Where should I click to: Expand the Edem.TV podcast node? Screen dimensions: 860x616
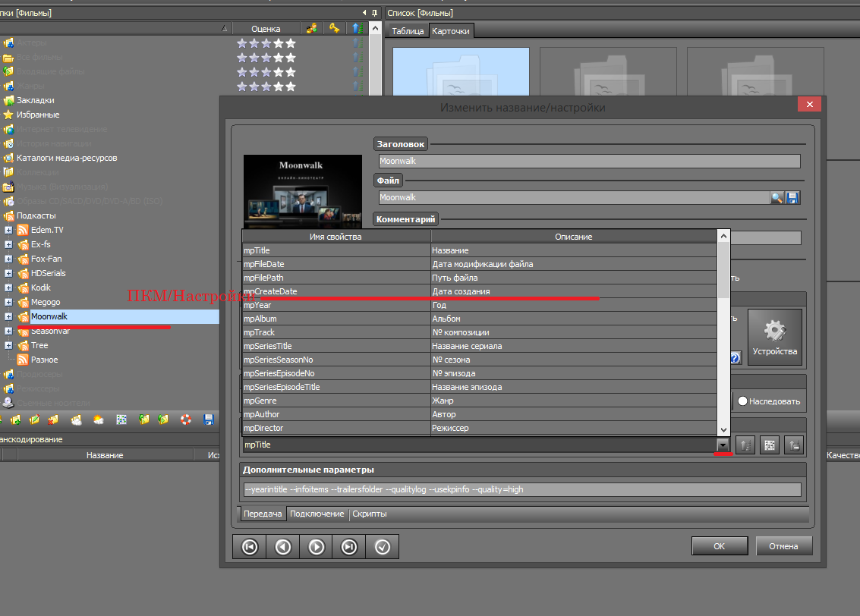(x=8, y=230)
